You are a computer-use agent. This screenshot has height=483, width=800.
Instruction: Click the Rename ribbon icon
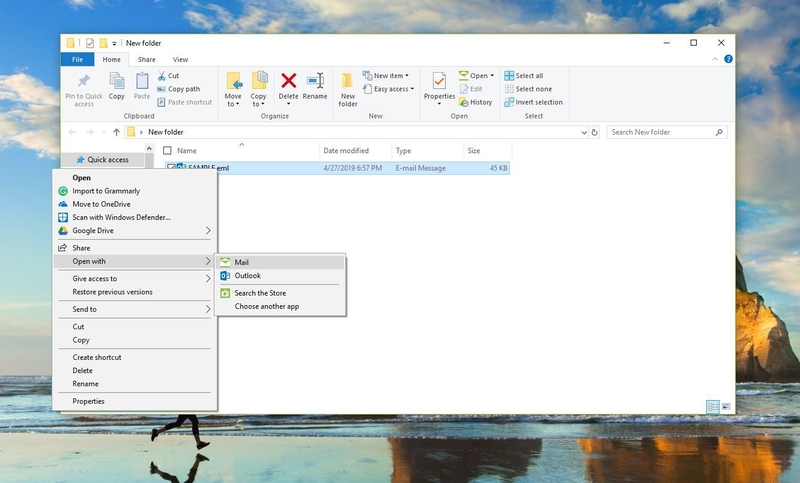315,81
